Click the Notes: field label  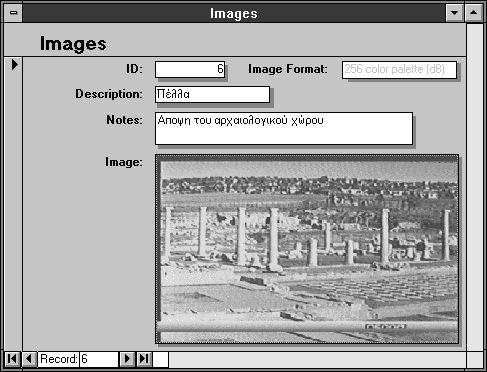tap(124, 120)
